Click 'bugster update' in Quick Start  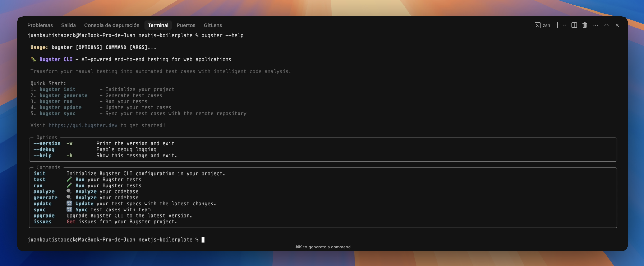click(x=60, y=107)
